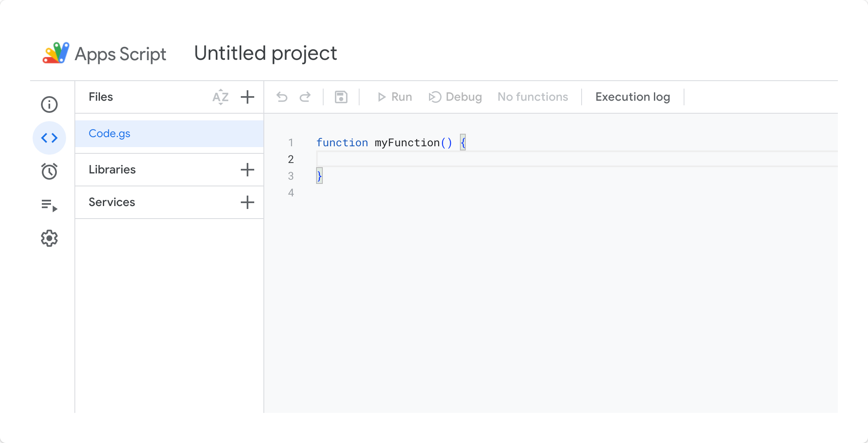
Task: Save the project with the save icon
Action: point(341,97)
